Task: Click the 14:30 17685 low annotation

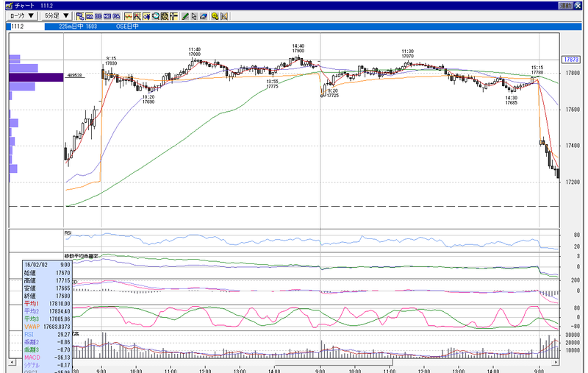Action: click(511, 100)
